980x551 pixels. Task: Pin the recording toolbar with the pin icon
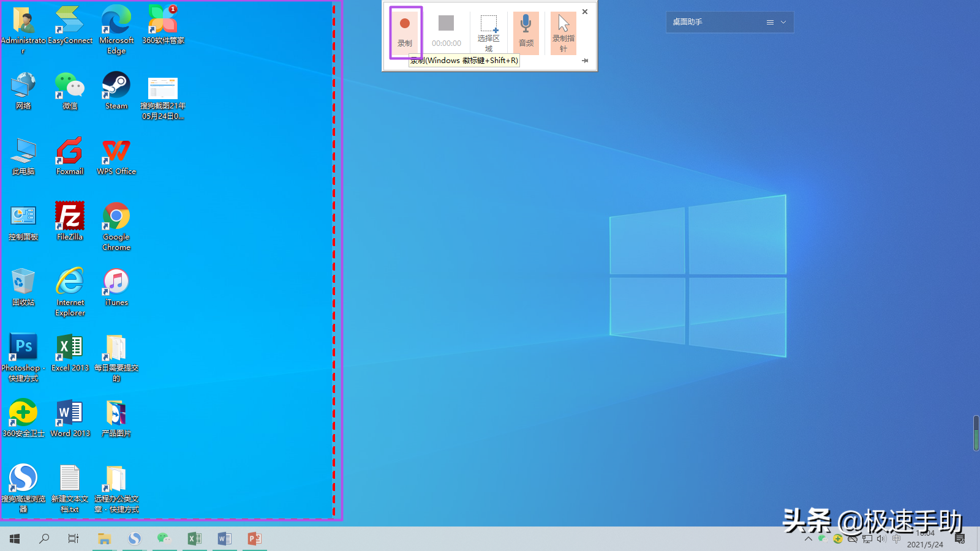(x=585, y=61)
